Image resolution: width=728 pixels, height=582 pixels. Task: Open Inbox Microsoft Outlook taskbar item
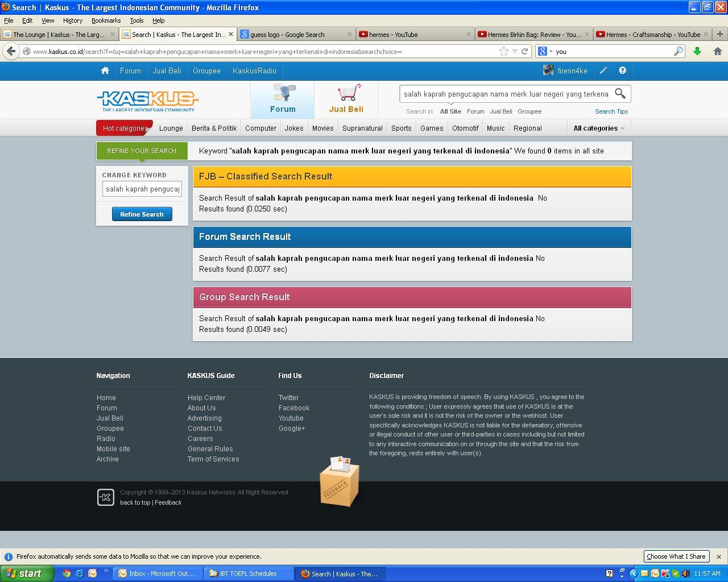156,573
